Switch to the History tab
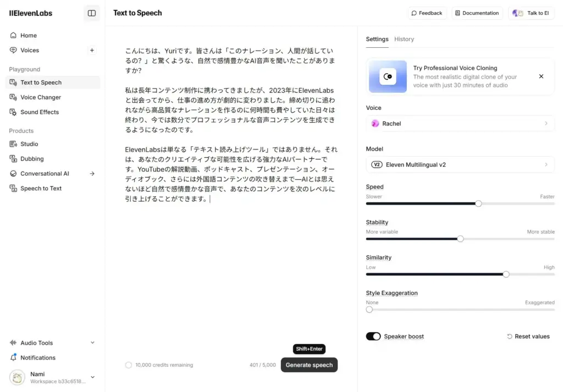Image resolution: width=563 pixels, height=392 pixels. click(x=404, y=39)
